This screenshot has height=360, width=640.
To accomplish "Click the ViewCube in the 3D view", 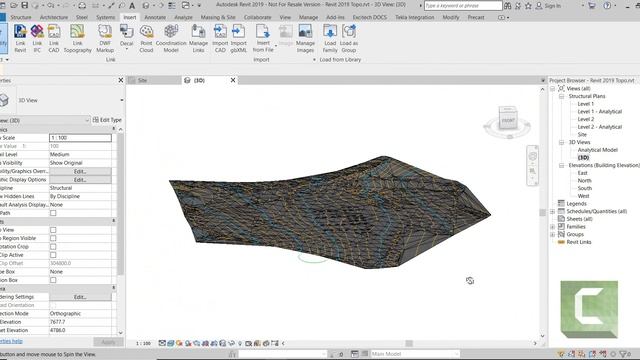I will (508, 119).
